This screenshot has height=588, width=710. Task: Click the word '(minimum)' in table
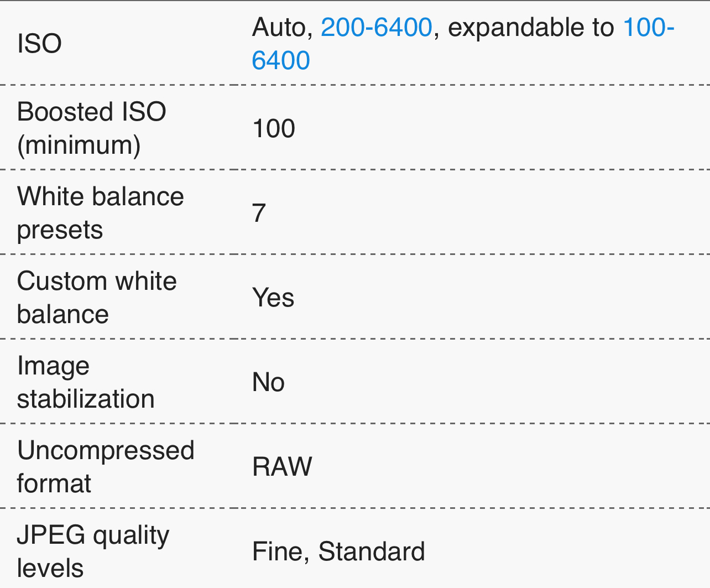79,145
